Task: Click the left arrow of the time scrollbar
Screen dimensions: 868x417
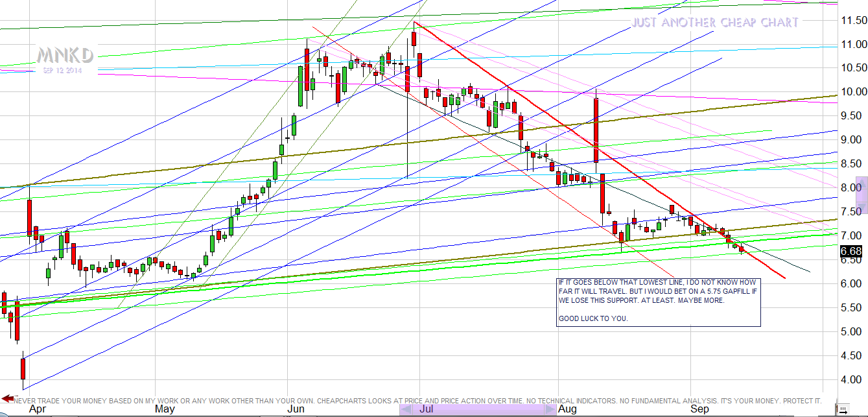Action: click(406, 410)
